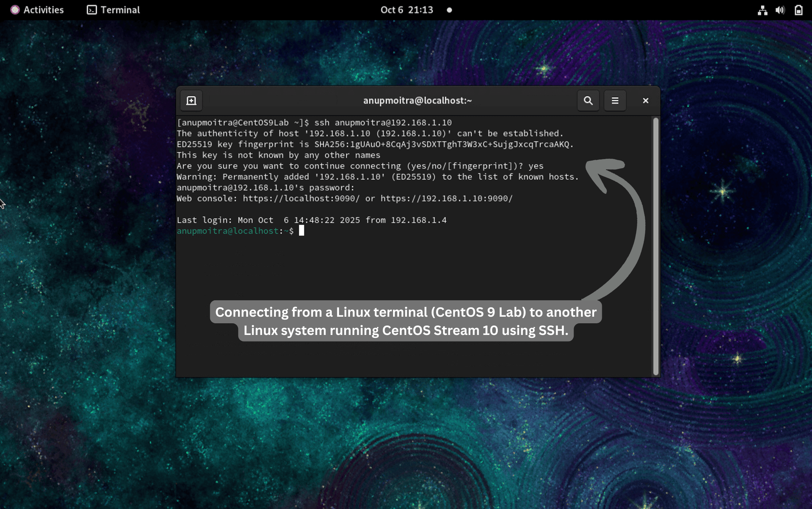Screen dimensions: 812x509
Task: Click the terminal search magnifier icon
Action: pos(588,100)
